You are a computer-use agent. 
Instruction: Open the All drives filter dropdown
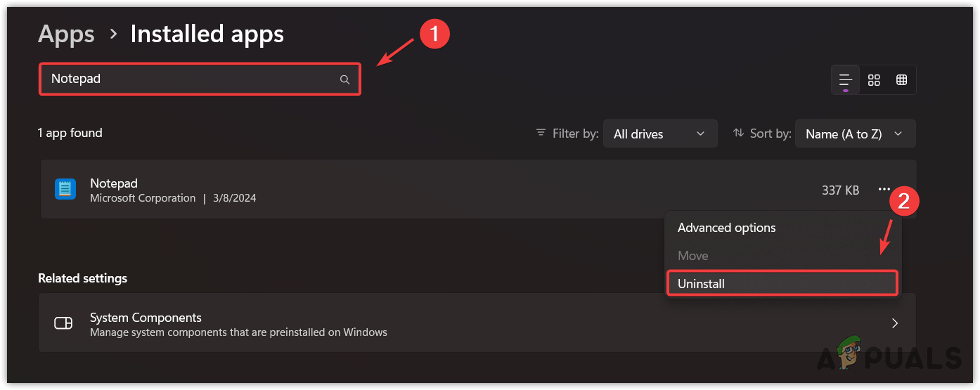tap(659, 134)
